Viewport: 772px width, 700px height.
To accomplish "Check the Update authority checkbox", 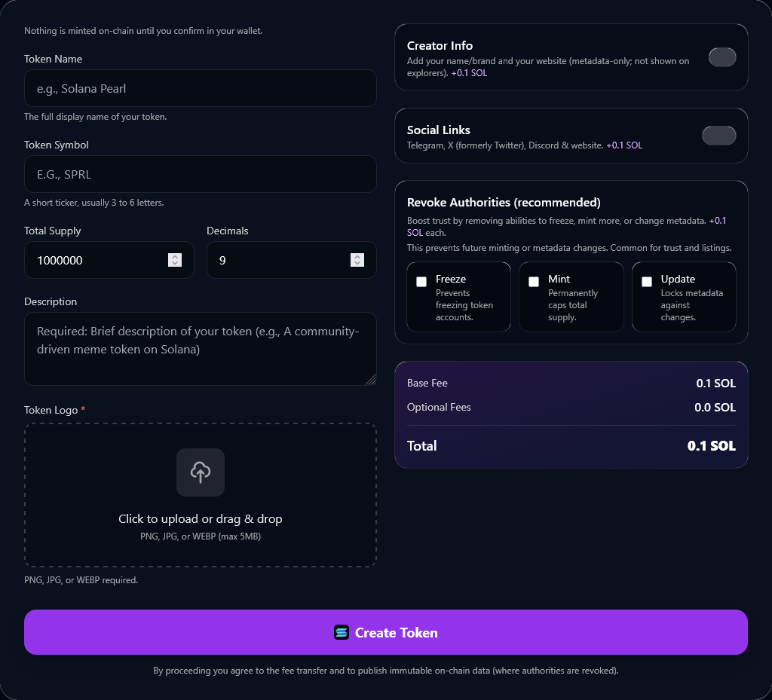I will tap(646, 281).
